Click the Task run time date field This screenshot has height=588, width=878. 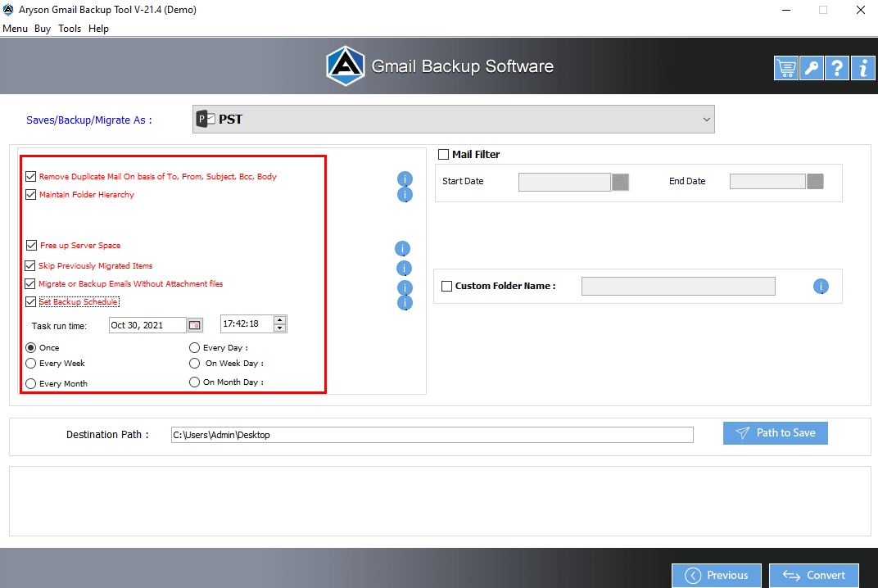147,325
